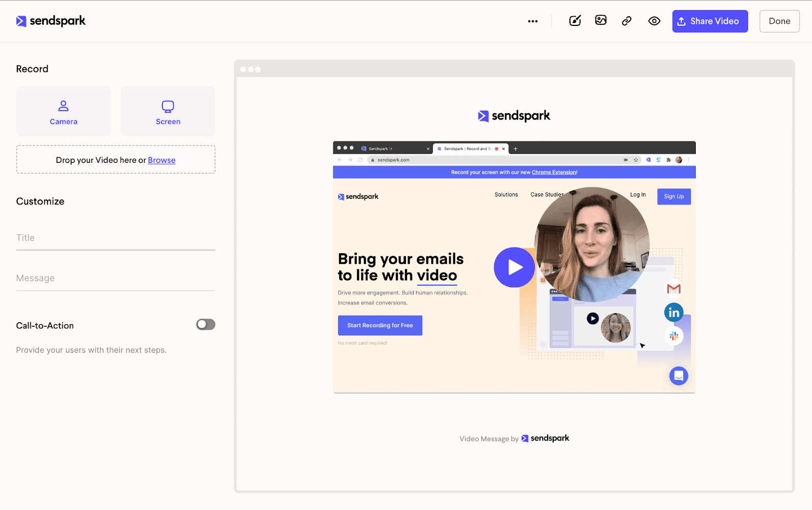Click the 'Provide your users with their next steps' text

(91, 350)
